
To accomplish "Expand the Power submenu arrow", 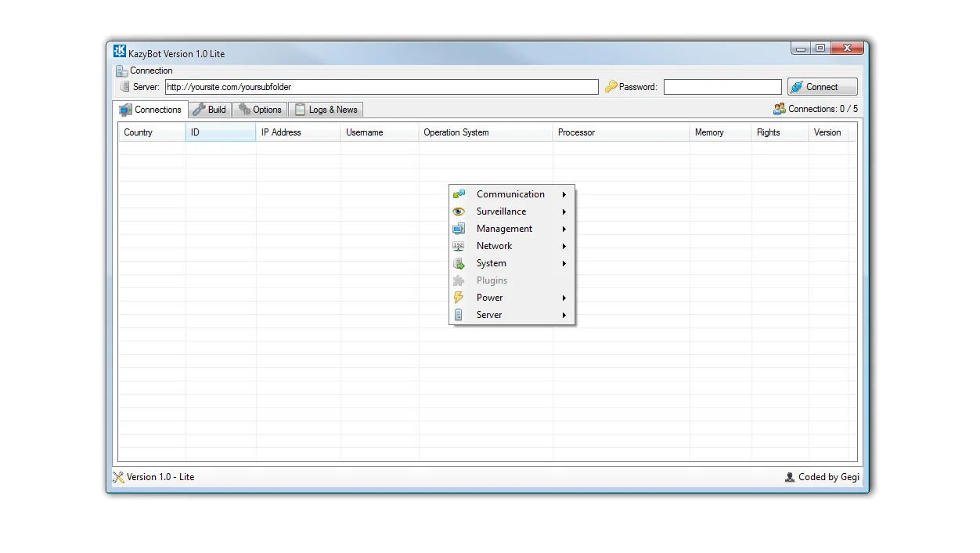I will [564, 298].
